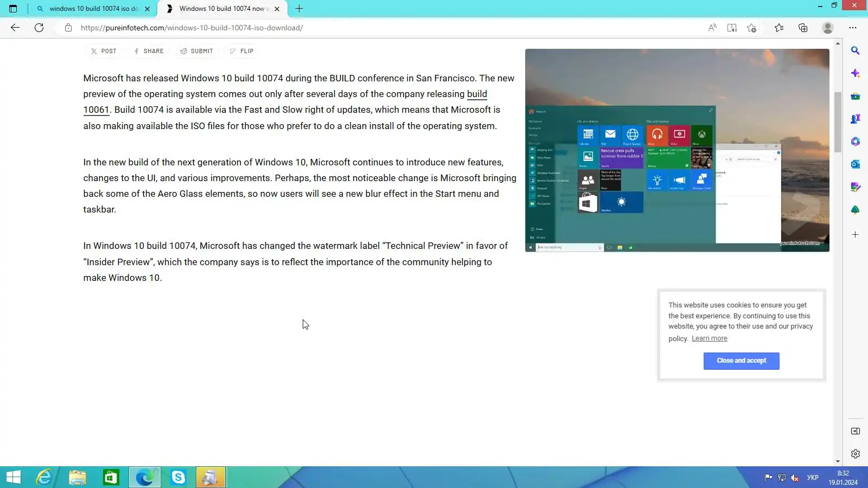The height and width of the screenshot is (488, 868).
Task: Open sidebar settings gear icon
Action: click(856, 454)
